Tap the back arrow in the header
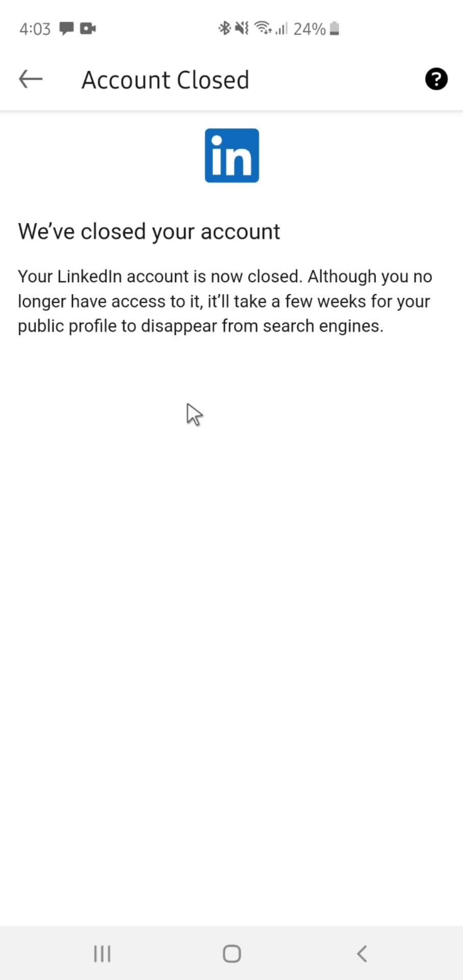463x980 pixels. (x=31, y=80)
